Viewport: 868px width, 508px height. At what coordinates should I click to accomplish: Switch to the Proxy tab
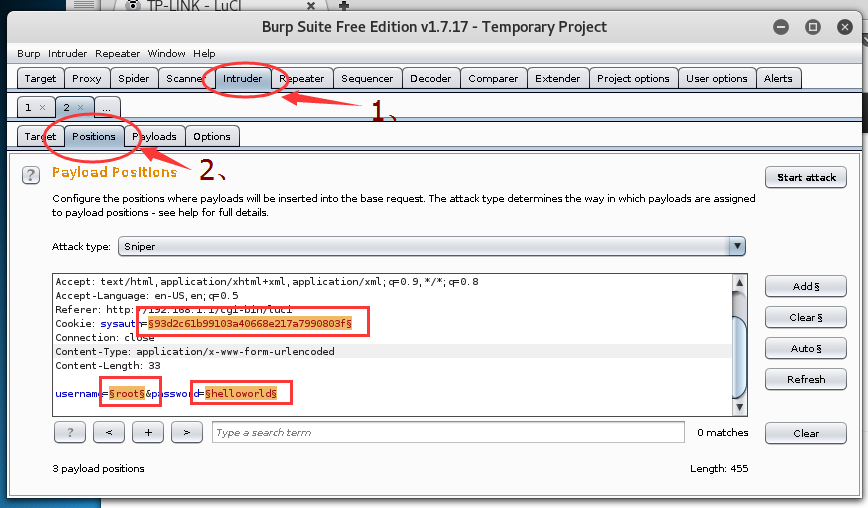pos(87,79)
